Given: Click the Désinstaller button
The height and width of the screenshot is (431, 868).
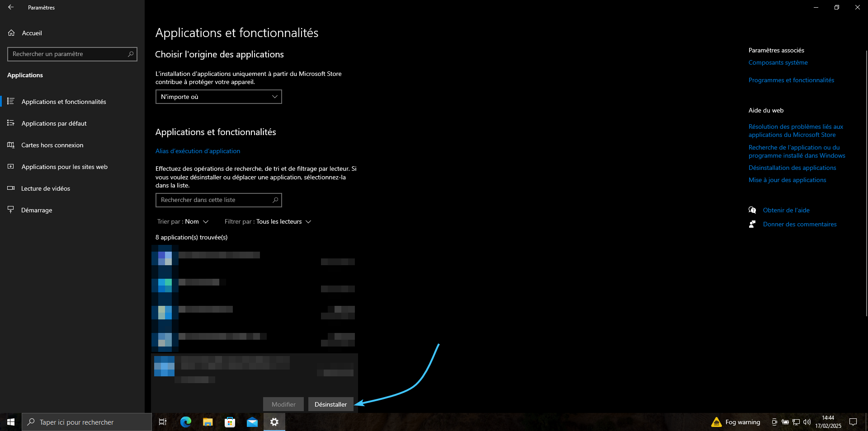Looking at the screenshot, I should click(x=330, y=404).
